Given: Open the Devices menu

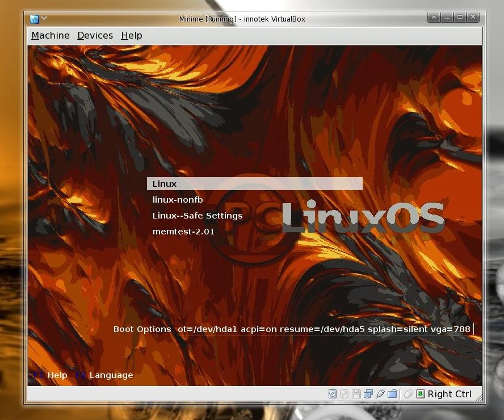Looking at the screenshot, I should [x=95, y=35].
